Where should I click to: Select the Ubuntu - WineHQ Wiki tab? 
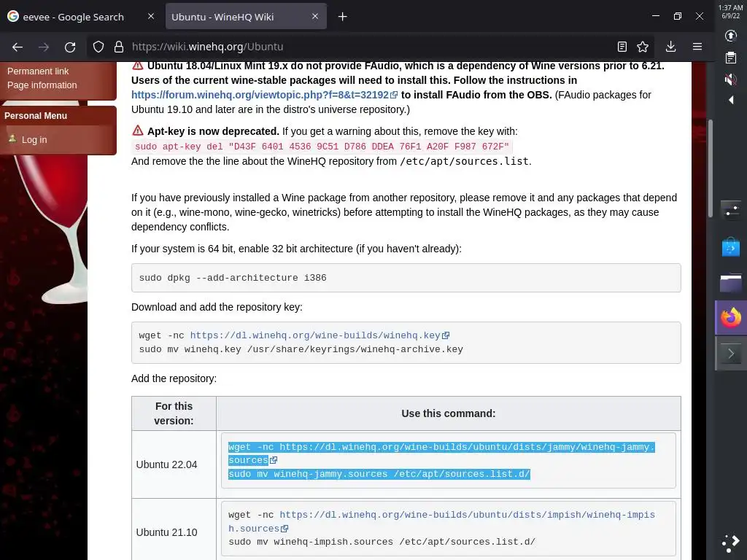click(246, 17)
